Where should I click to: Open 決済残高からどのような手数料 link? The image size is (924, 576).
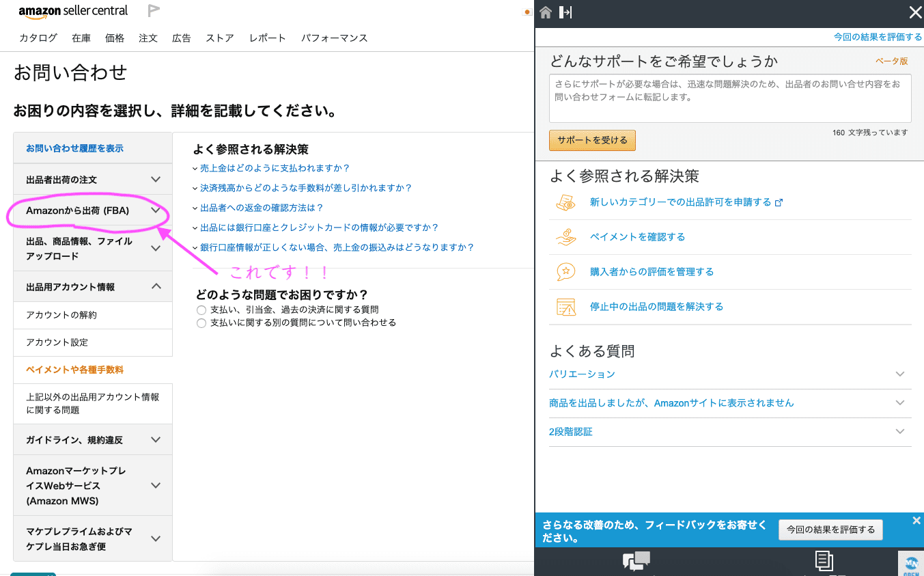pyautogui.click(x=306, y=188)
